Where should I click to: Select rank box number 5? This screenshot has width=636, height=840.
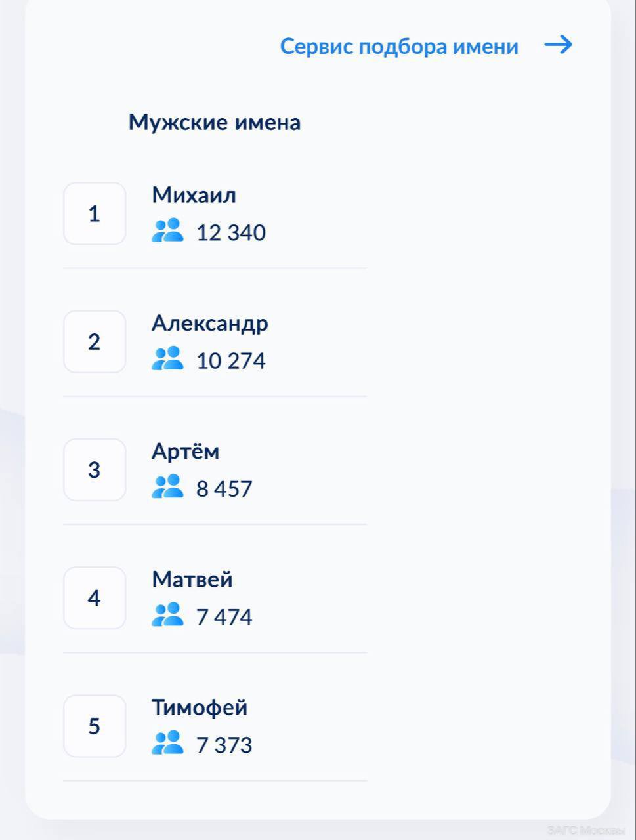[x=95, y=726]
